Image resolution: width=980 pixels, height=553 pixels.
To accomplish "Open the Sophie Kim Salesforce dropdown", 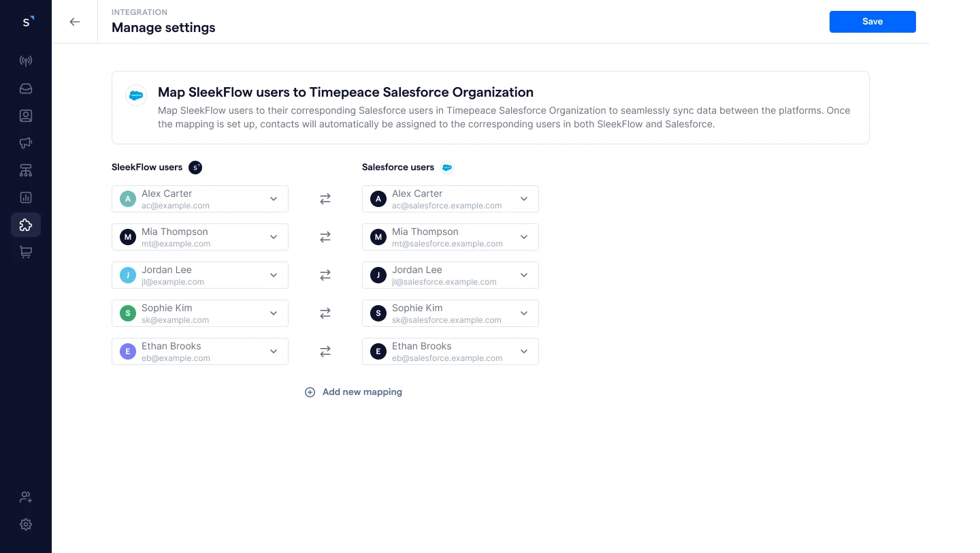I will tap(524, 313).
